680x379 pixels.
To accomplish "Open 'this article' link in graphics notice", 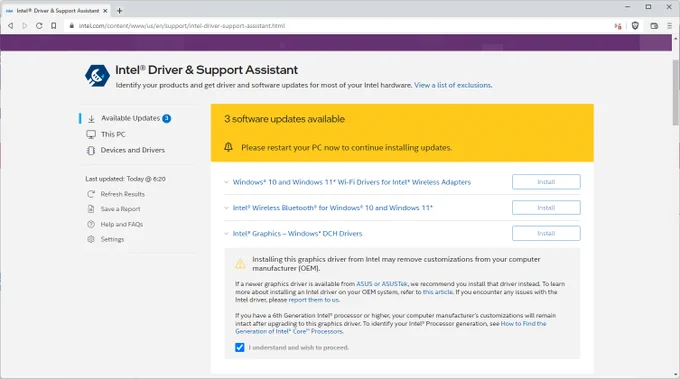I will [438, 292].
